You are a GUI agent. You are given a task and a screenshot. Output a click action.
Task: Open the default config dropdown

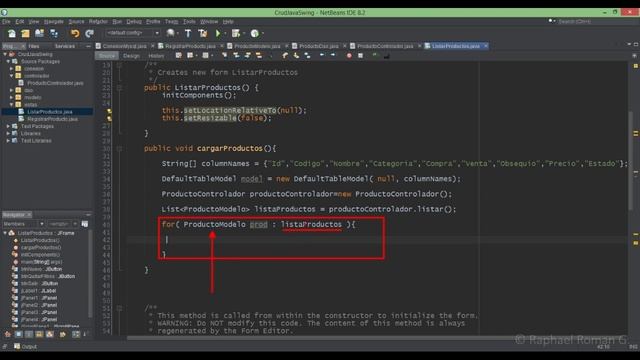coord(133,33)
